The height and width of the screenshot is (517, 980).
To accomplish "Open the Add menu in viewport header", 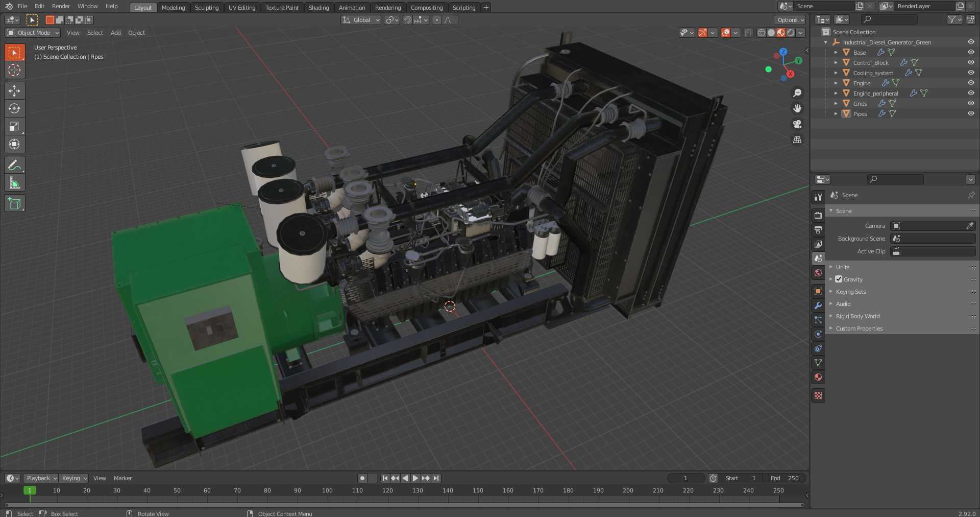I will click(x=116, y=33).
